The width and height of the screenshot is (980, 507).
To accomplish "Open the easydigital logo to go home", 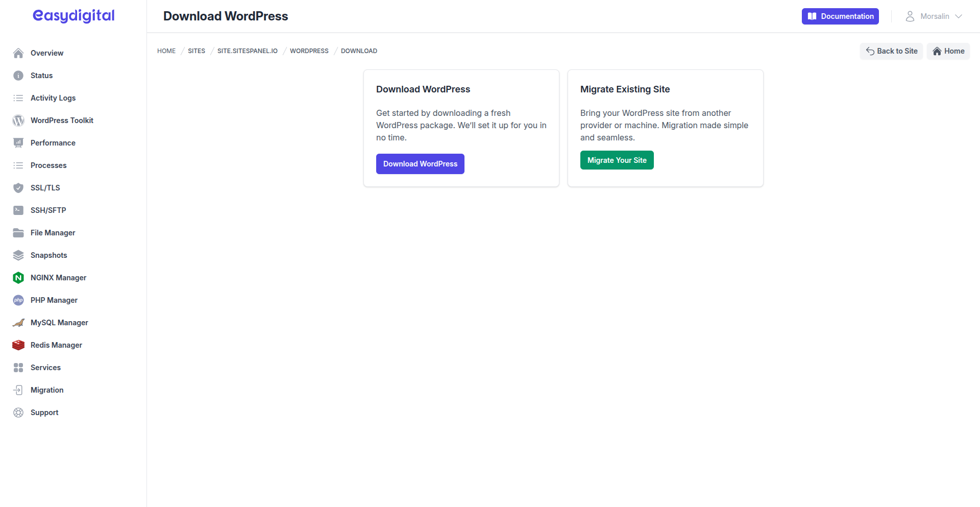I will point(73,15).
